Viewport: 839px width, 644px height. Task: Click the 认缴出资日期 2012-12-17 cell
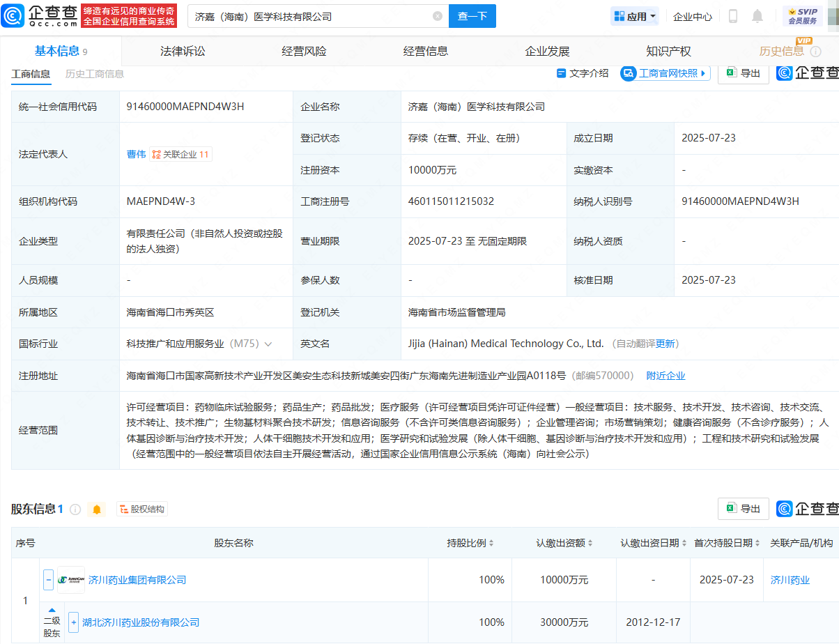point(653,622)
